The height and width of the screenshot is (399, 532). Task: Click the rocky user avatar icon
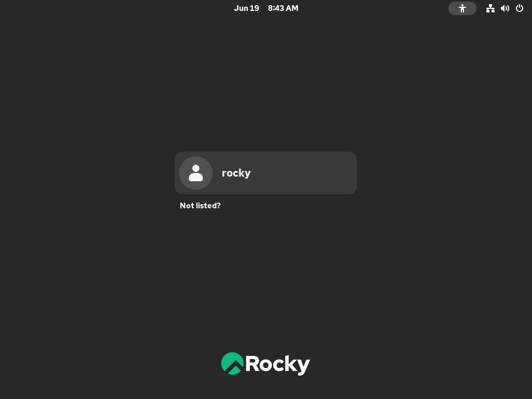(196, 173)
